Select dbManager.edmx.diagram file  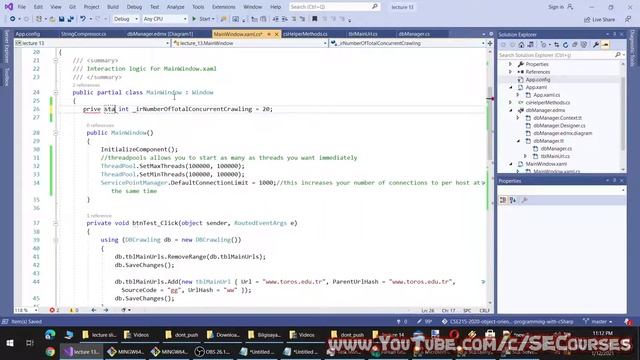[x=562, y=133]
